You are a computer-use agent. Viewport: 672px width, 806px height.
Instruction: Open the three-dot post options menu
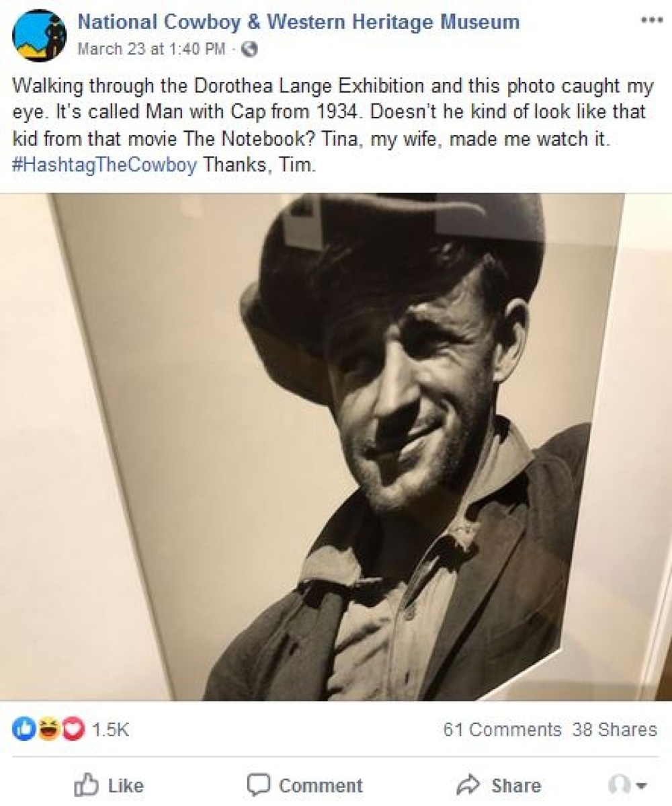click(651, 20)
